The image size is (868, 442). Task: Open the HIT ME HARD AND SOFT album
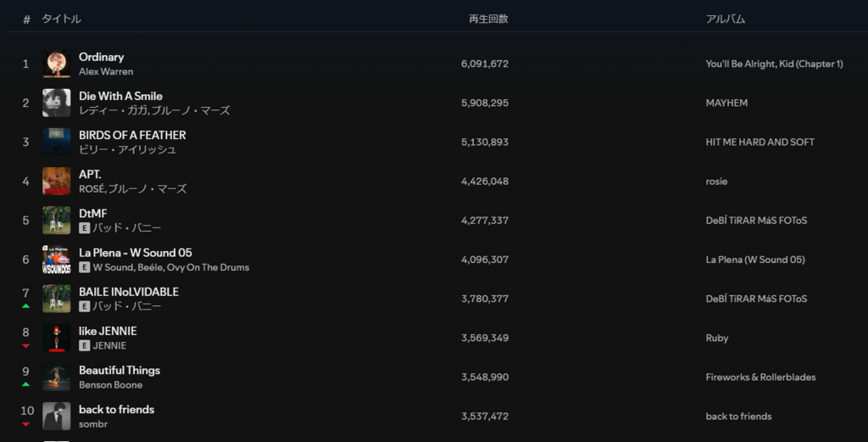[759, 142]
